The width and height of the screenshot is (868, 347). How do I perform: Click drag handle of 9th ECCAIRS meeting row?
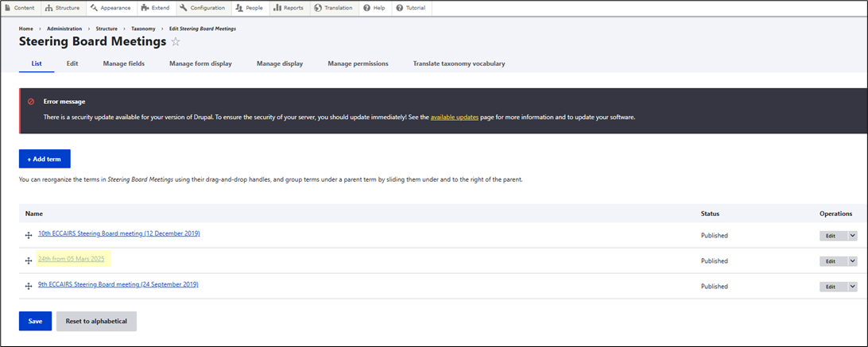coord(29,286)
